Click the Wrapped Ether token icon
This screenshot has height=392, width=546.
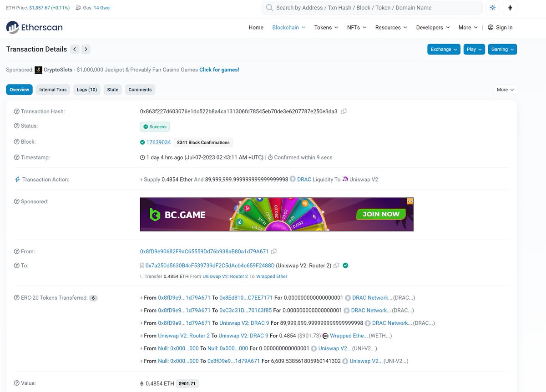[x=325, y=336]
